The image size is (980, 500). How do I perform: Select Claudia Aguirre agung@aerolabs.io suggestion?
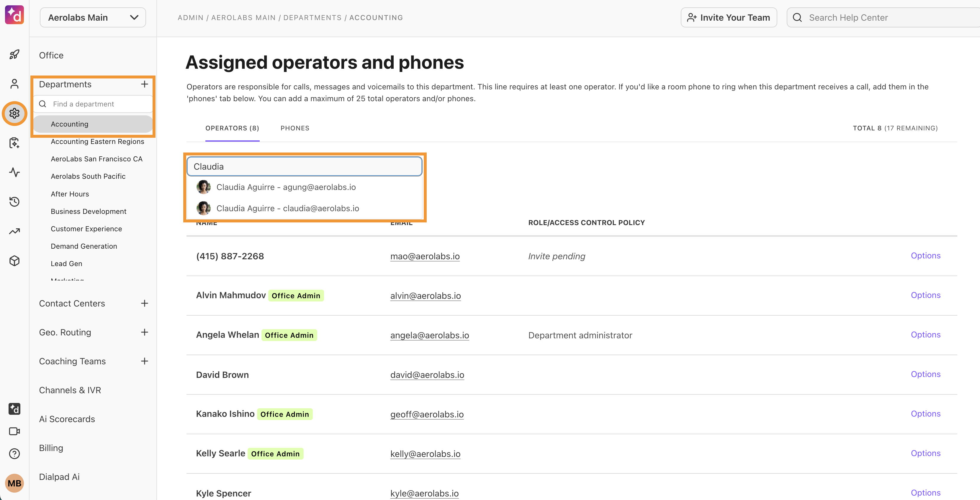coord(304,187)
